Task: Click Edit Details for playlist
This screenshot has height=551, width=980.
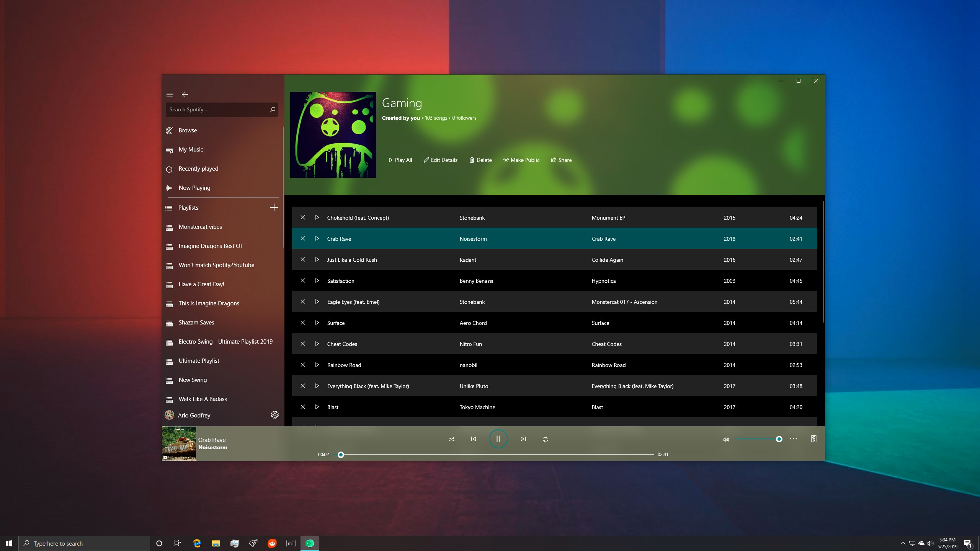Action: pos(441,160)
